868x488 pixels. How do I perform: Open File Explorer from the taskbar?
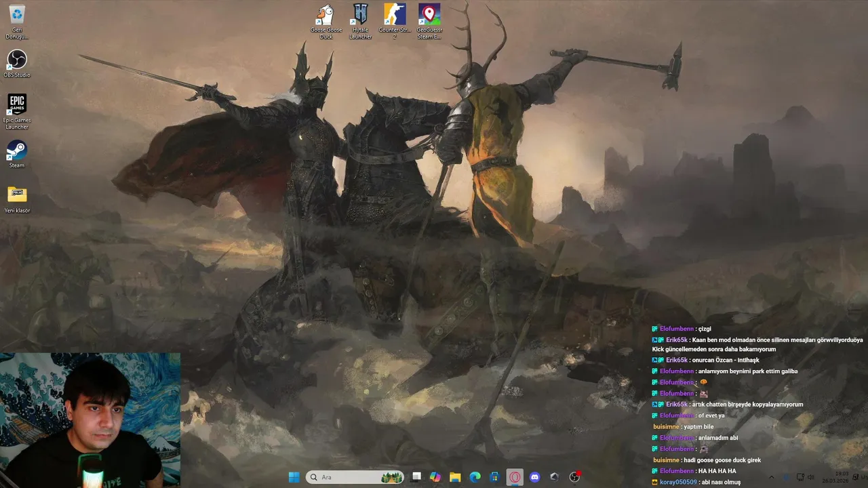pyautogui.click(x=455, y=477)
